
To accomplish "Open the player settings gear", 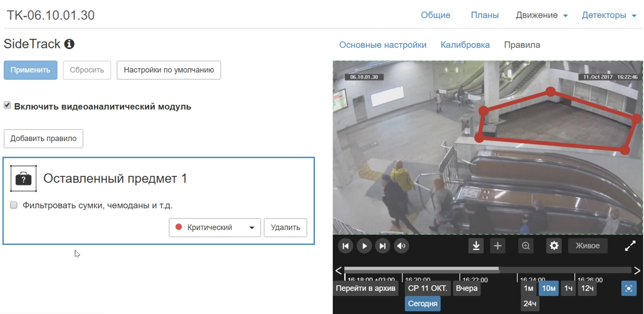I will (554, 246).
